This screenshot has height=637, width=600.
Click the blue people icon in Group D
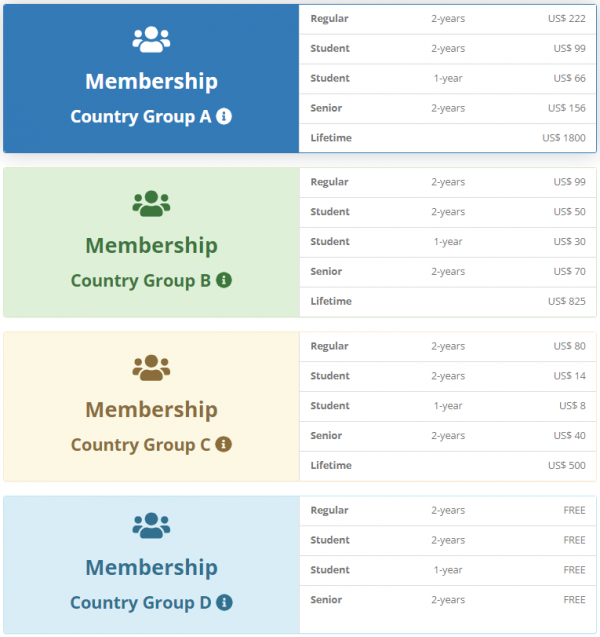(x=152, y=525)
